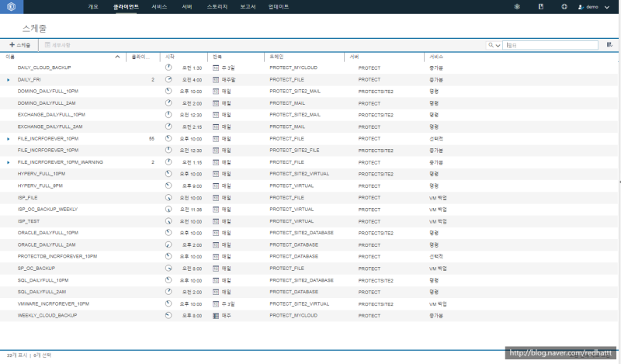
Task: Open the 클라이언트 tab
Action: [126, 7]
